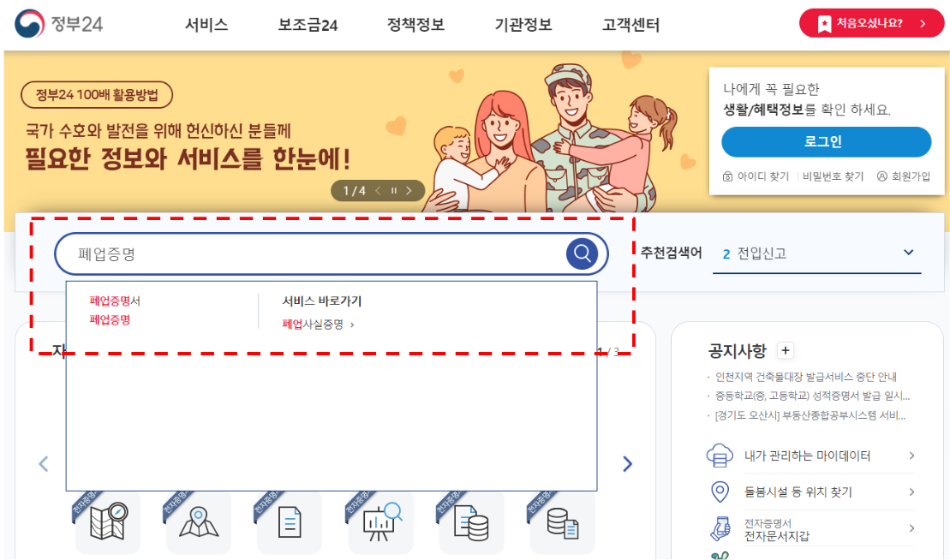Image resolution: width=950 pixels, height=560 pixels.
Task: Click the 정부24 logo
Action: [x=59, y=24]
